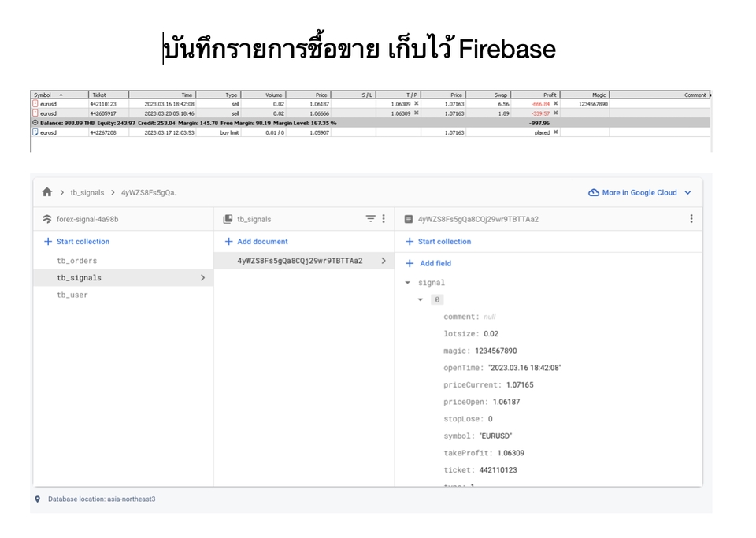
Task: Click the document icon in document header
Action: [409, 219]
